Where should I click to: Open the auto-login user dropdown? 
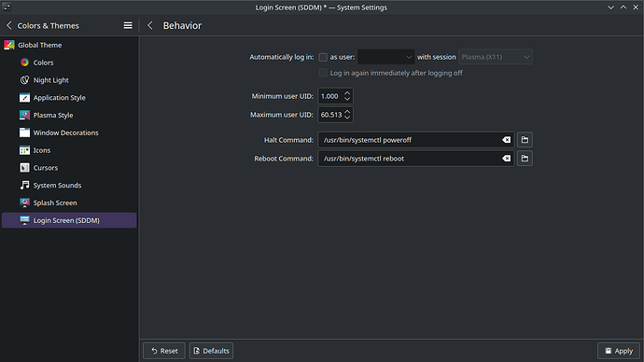[x=385, y=57]
